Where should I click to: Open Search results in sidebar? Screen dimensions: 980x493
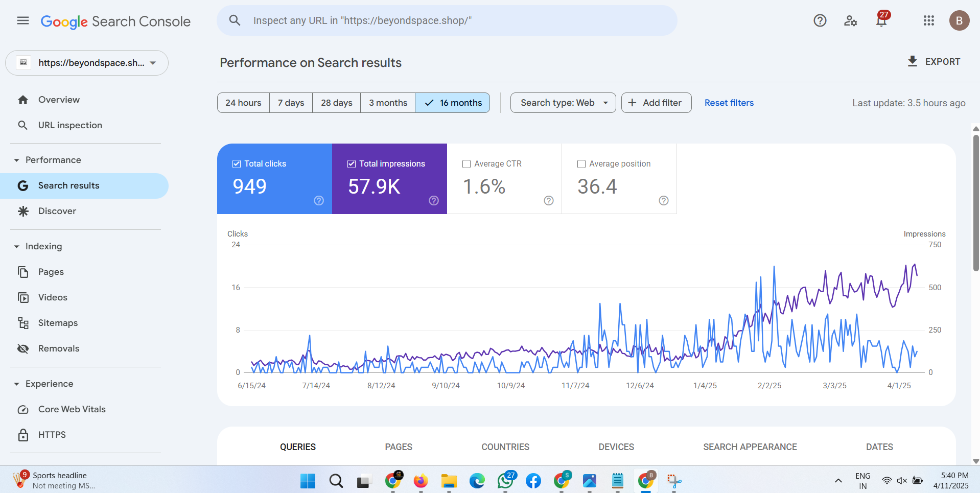pyautogui.click(x=84, y=186)
